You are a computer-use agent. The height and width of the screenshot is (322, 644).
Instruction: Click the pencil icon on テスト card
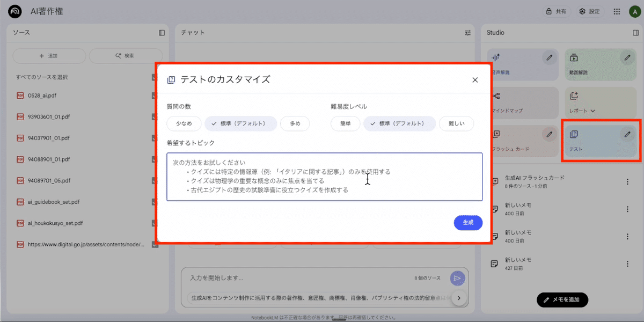(627, 134)
